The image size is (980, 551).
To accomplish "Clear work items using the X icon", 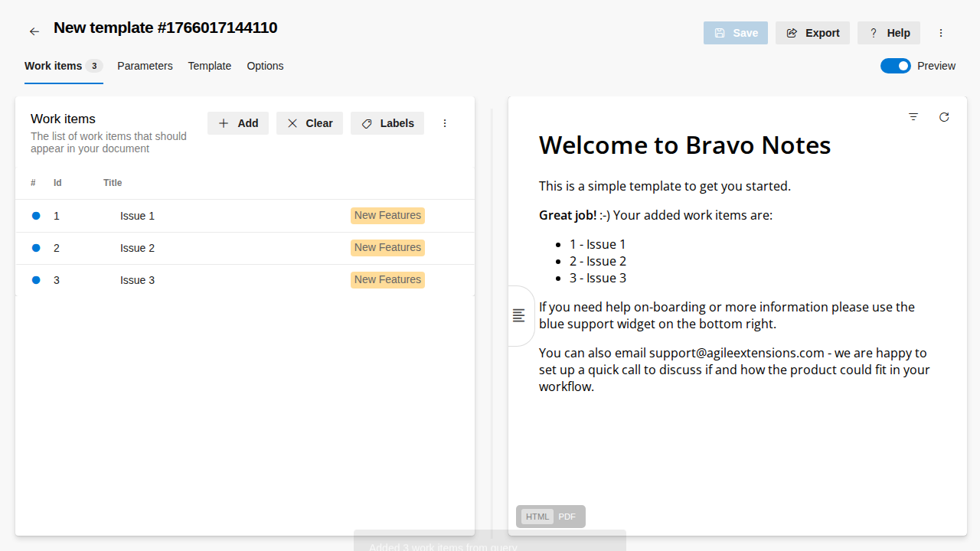I will (x=292, y=123).
